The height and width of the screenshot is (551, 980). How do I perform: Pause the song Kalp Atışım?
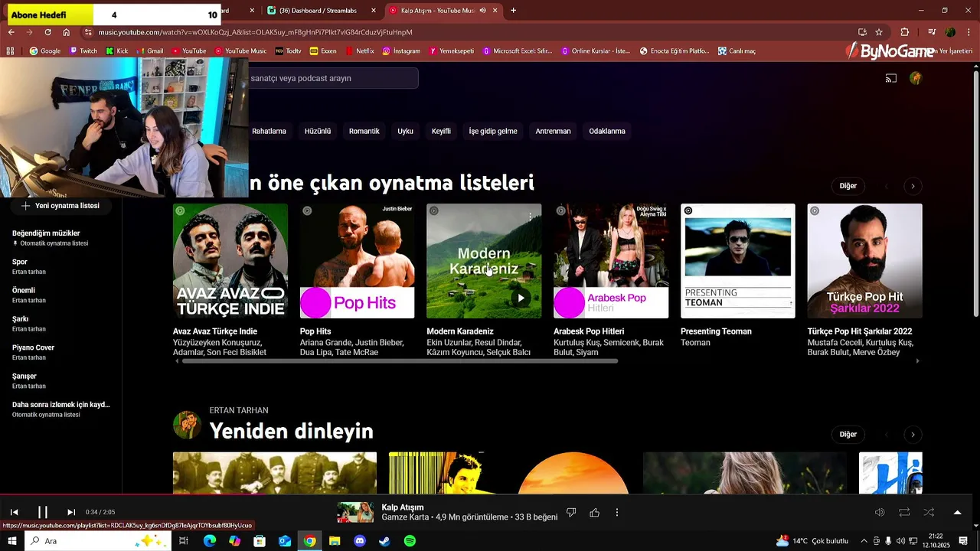[x=43, y=512]
